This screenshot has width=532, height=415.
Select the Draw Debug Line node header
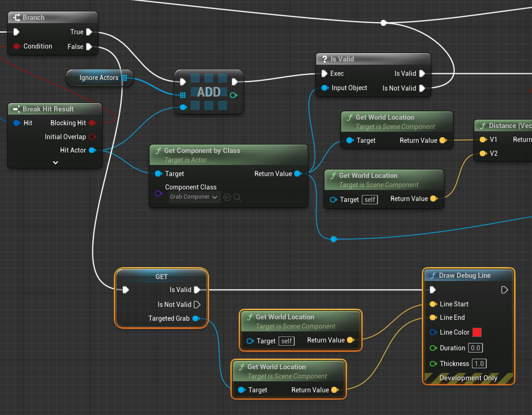coord(464,275)
